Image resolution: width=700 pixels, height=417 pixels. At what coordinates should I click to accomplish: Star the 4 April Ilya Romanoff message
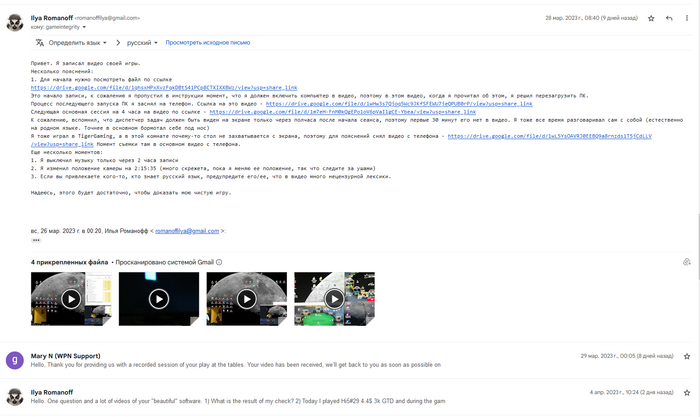(x=687, y=392)
